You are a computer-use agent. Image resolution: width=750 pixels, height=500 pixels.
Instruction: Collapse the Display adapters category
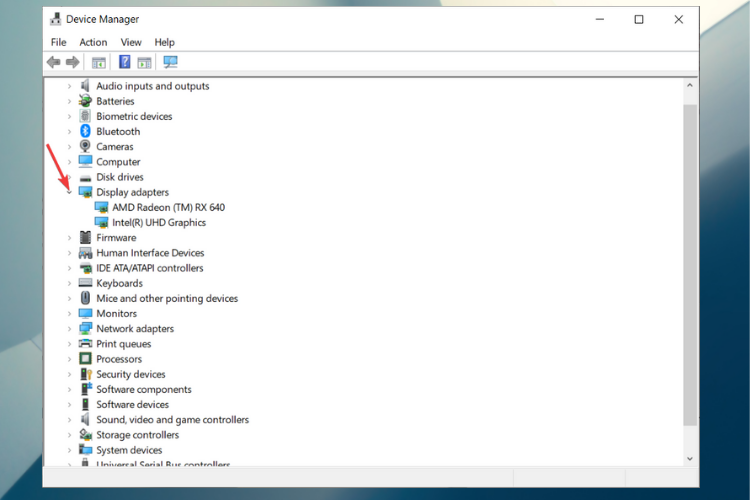[x=69, y=192]
